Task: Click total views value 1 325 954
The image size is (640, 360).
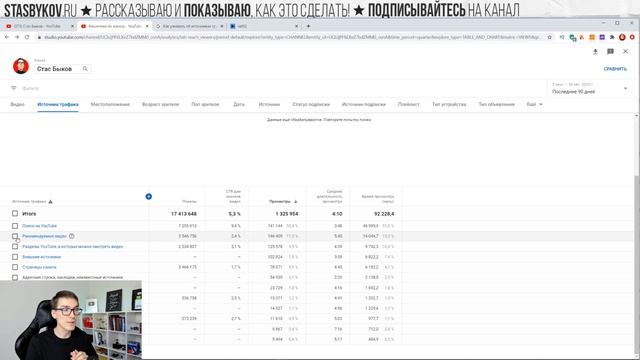Action: point(287,214)
